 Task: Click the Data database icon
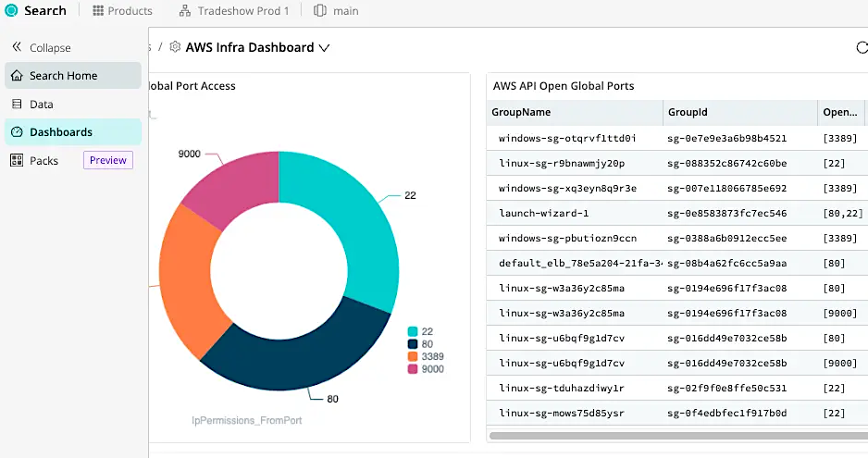coord(18,105)
